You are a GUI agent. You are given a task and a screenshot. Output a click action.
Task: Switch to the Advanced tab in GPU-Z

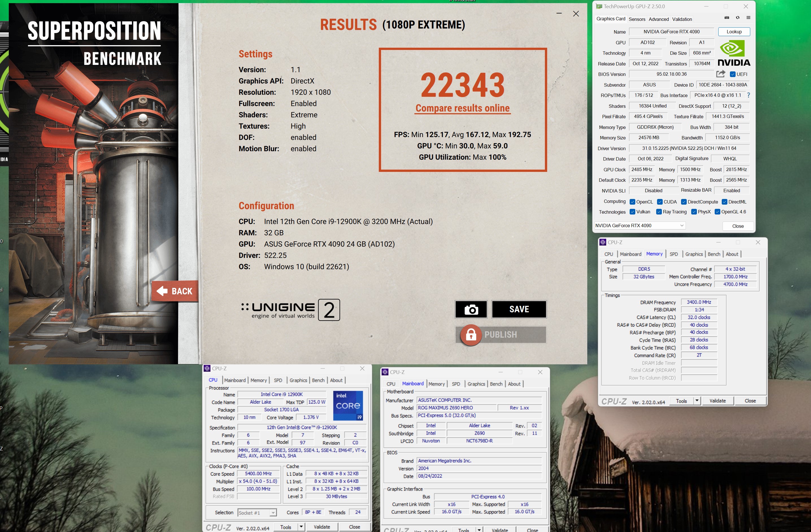(x=658, y=19)
